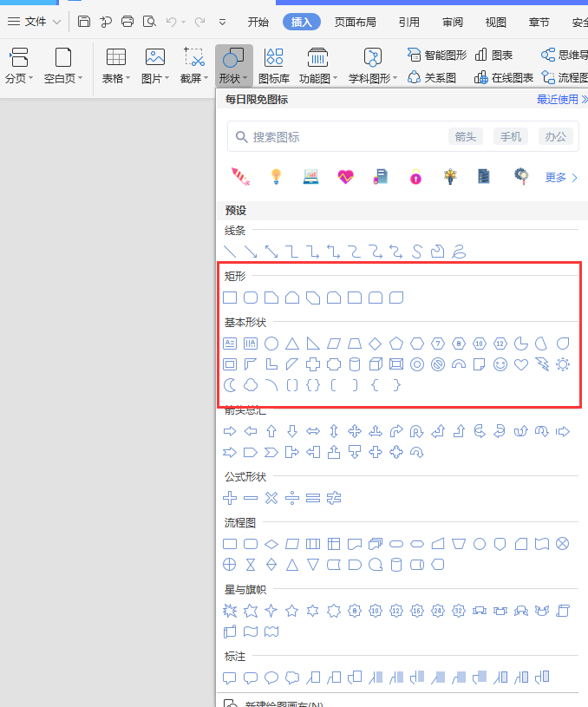The width and height of the screenshot is (588, 707).
Task: Click the 办公 search suggestion tag
Action: pyautogui.click(x=556, y=136)
